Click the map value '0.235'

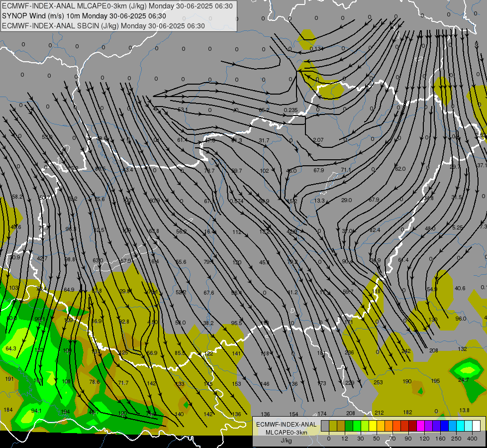tap(291, 110)
